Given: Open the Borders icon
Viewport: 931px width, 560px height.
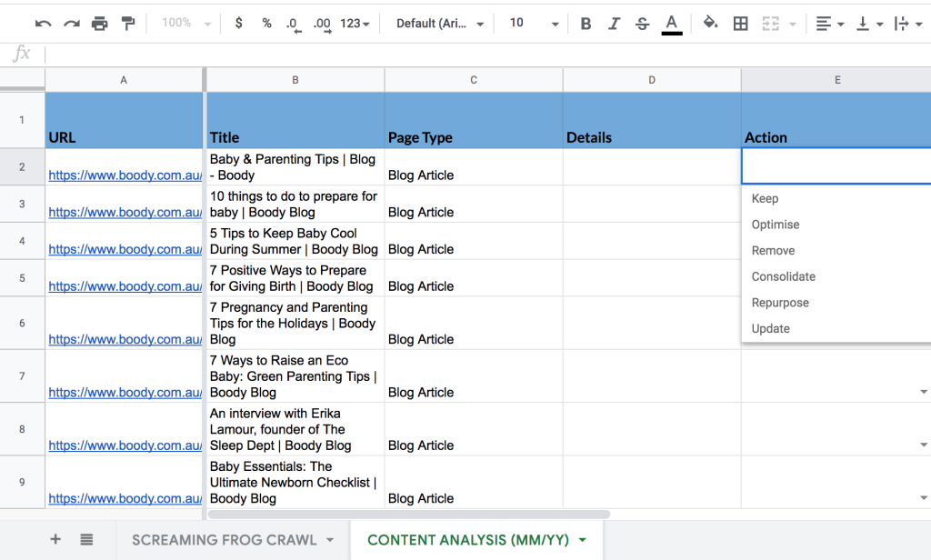Looking at the screenshot, I should click(x=740, y=24).
